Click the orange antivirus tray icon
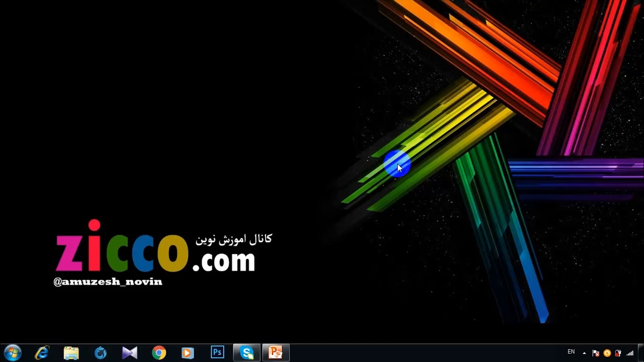Viewport: 644px width, 362px height. pos(607,353)
